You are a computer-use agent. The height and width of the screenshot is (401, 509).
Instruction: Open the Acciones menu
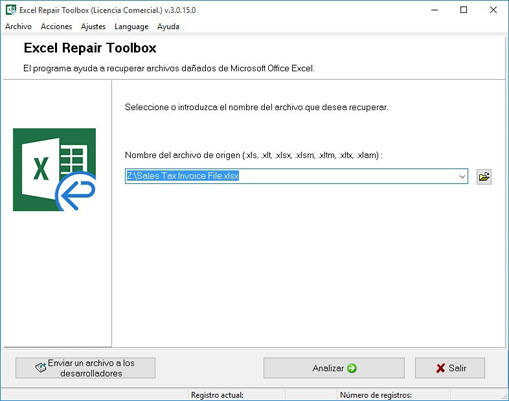(x=56, y=26)
